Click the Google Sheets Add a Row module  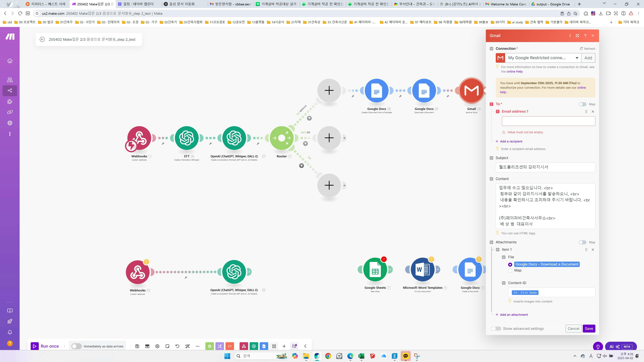pos(375,270)
